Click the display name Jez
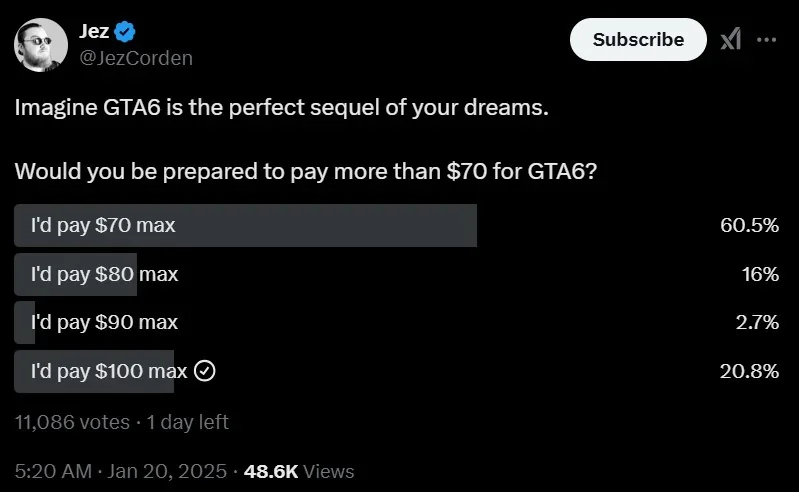 pyautogui.click(x=94, y=31)
